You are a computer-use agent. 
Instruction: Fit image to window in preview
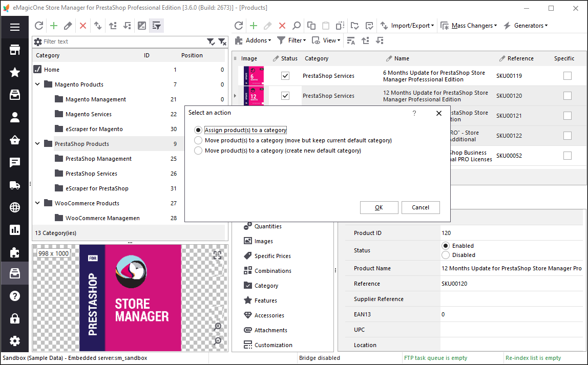pyautogui.click(x=217, y=255)
